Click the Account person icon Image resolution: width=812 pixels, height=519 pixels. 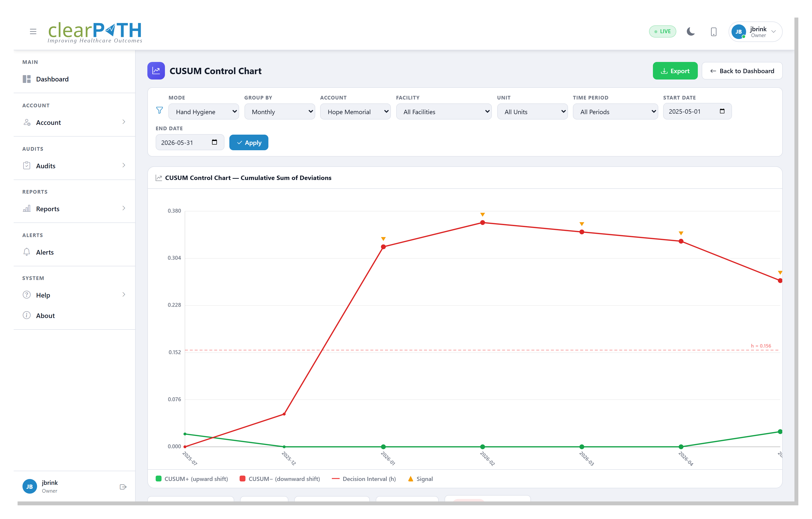click(x=27, y=122)
